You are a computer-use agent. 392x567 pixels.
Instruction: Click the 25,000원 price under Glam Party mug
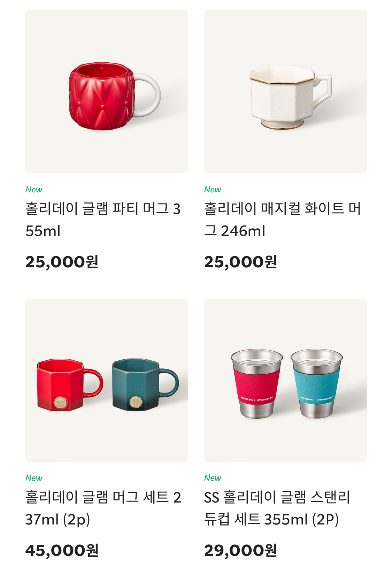tap(62, 262)
